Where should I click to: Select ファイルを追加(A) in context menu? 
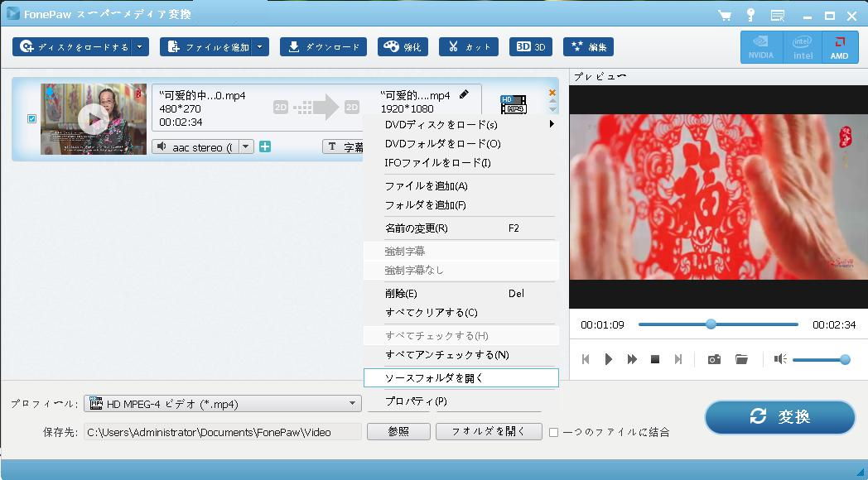[x=461, y=186]
